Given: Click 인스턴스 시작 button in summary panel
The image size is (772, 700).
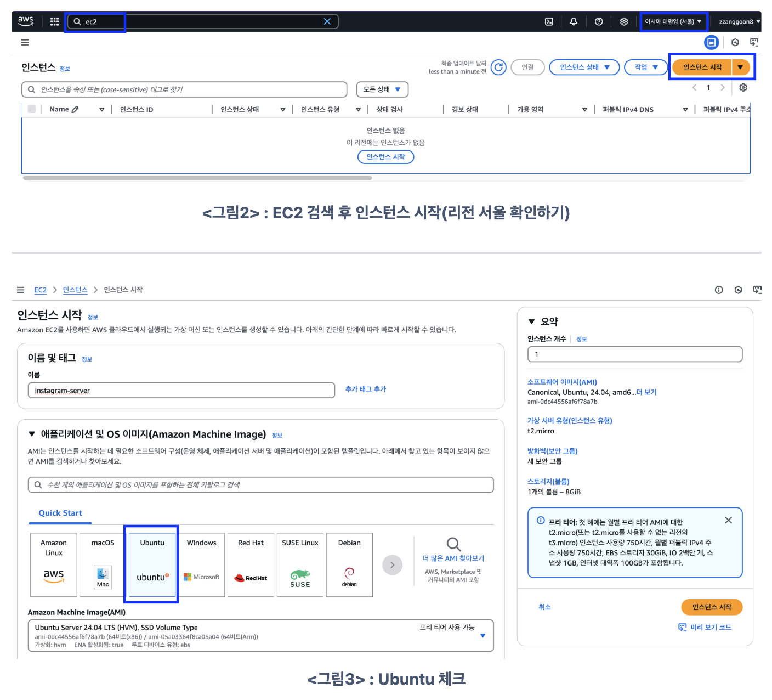Looking at the screenshot, I should (x=712, y=607).
